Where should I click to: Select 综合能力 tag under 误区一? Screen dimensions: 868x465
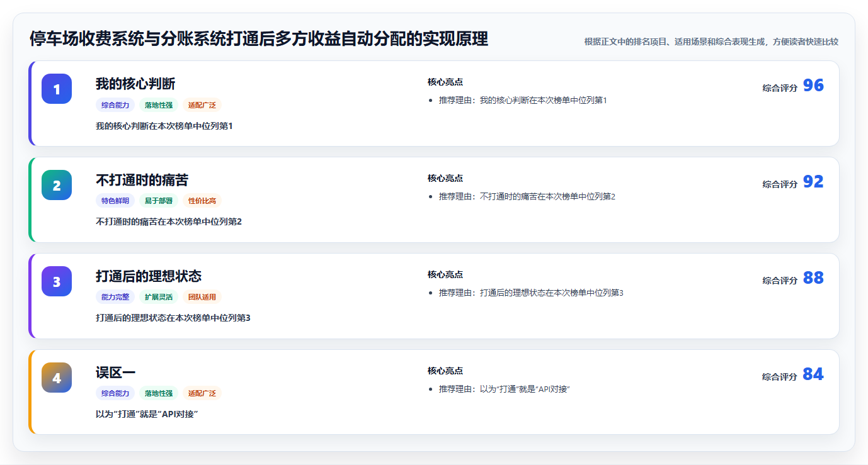pos(115,393)
